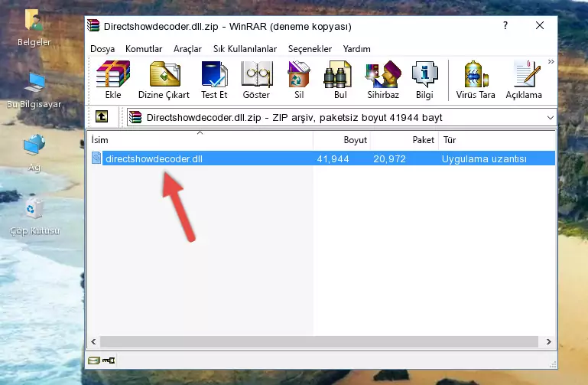Click the WinRAR title bar icon
Viewport: 588px width, 385px height.
point(93,25)
